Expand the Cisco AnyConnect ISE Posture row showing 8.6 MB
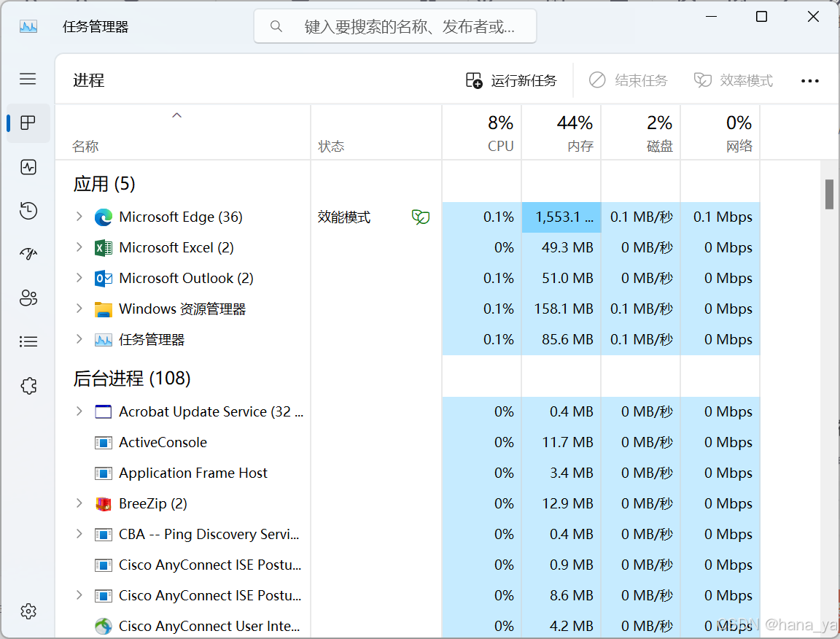Screen dimensions: 840x639 click(79, 595)
